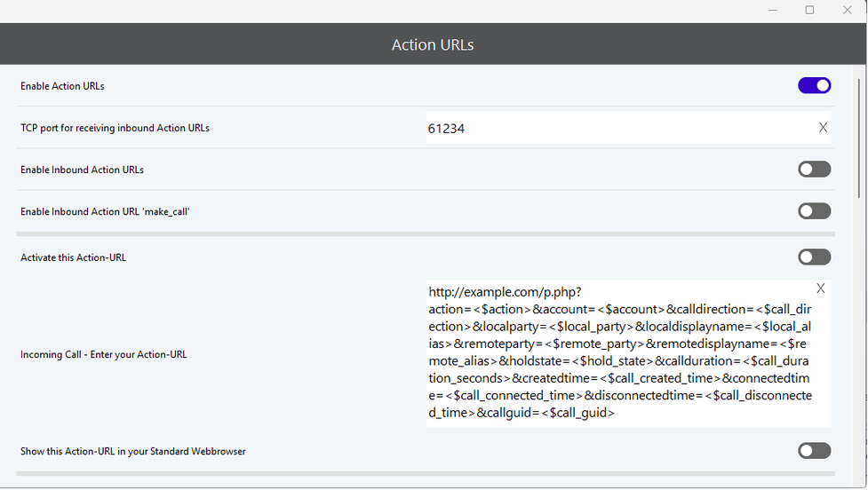Click inside the Incoming Call Action-URL text box

(620, 353)
